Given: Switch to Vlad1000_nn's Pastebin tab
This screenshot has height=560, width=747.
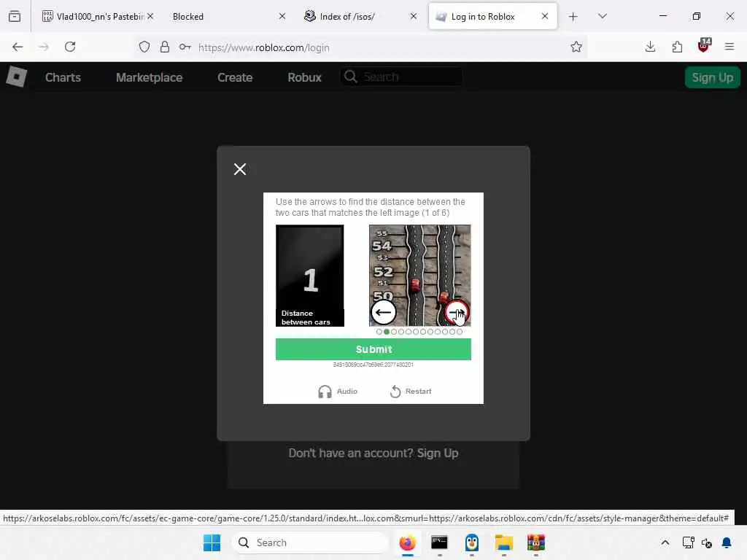Looking at the screenshot, I should [98, 16].
